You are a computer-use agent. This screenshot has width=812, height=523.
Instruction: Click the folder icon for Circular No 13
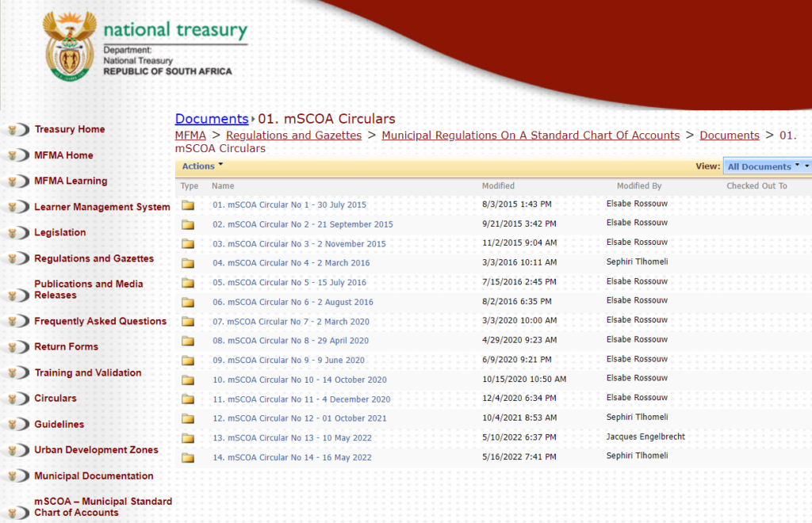[x=188, y=438]
